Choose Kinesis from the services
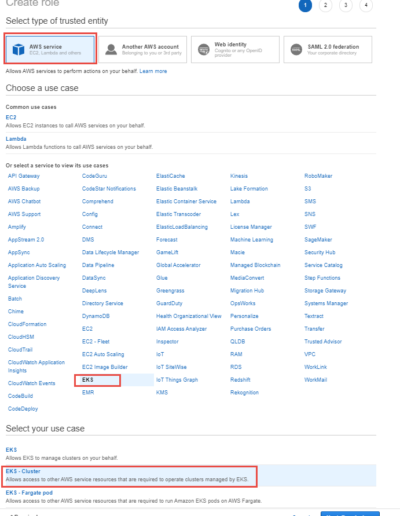This screenshot has height=516, width=400. coord(239,176)
